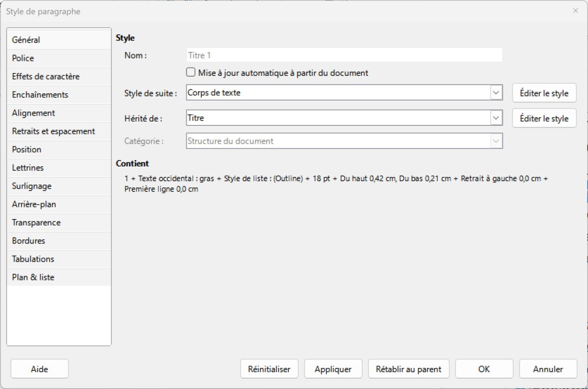Open the Enchaînements tab
Screen dimensions: 588x389
pyautogui.click(x=40, y=95)
